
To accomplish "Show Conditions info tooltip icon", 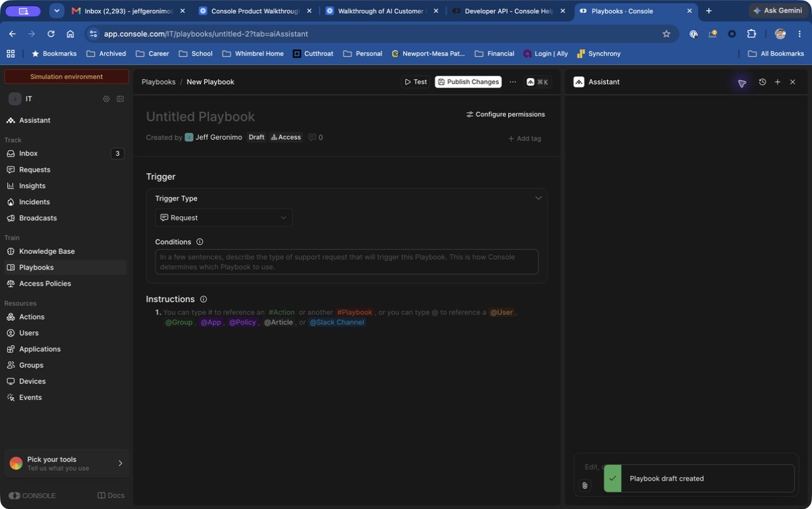I will 200,242.
